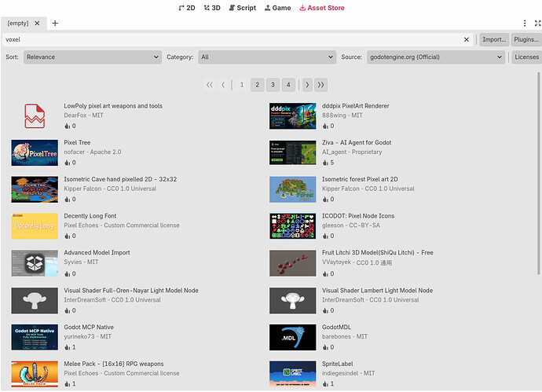
Task: Open the Game workspace
Action: (277, 8)
